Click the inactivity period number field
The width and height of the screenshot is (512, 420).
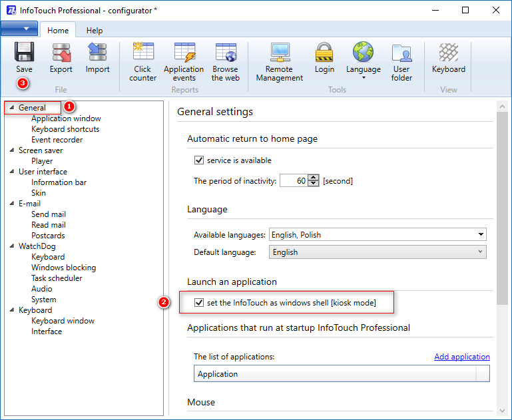coord(294,180)
